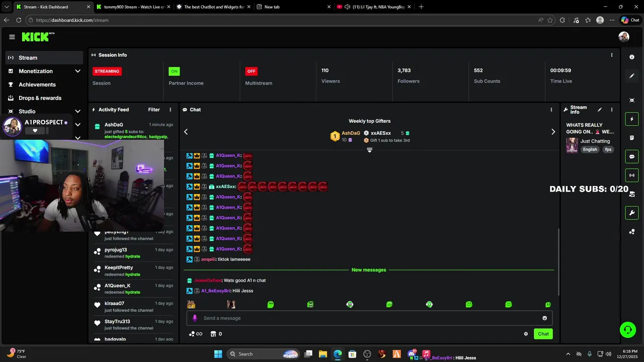Open Chat panel options menu
Viewport: 644px width, 362px height.
click(551, 110)
